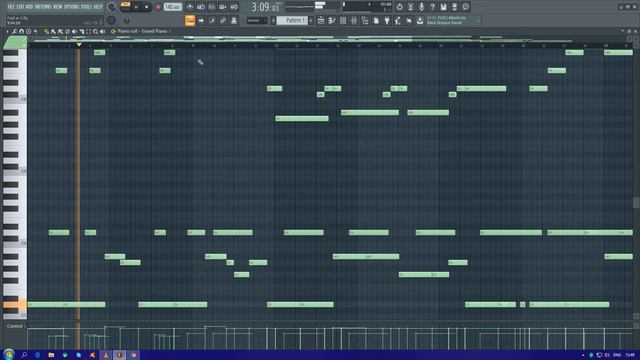Image resolution: width=640 pixels, height=360 pixels.
Task: Click the knob below the main knob
Action: pyautogui.click(x=111, y=20)
